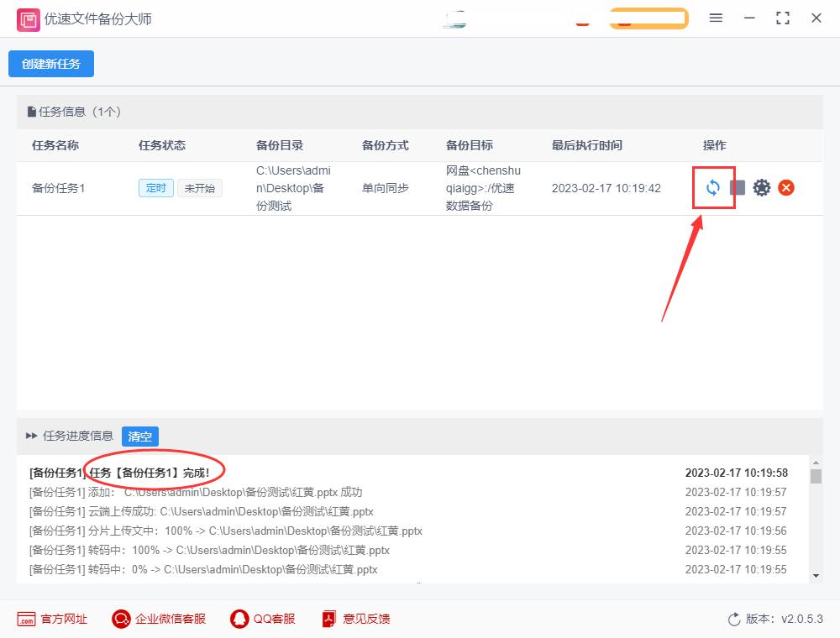Open 企业微信客服 customer service
Image resolution: width=840 pixels, height=638 pixels.
coord(158,619)
